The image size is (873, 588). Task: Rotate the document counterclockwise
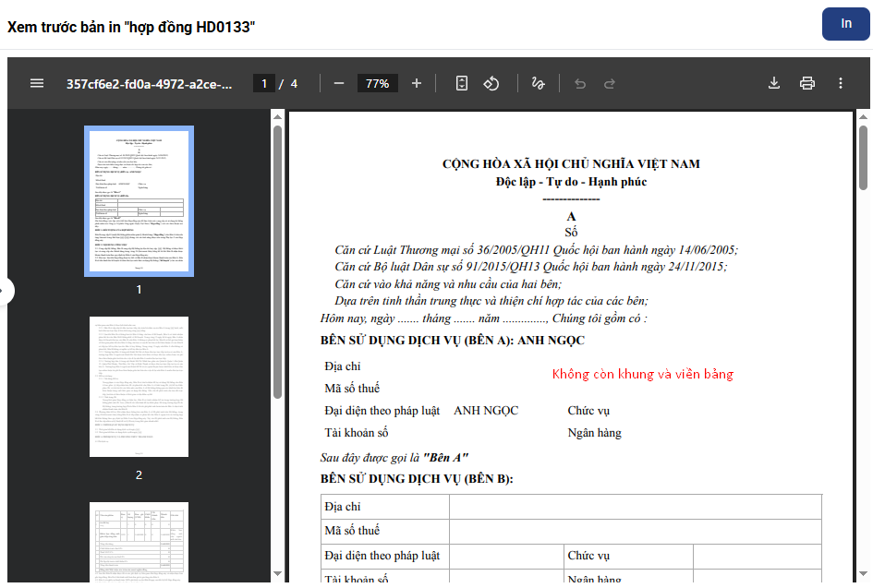[x=491, y=83]
